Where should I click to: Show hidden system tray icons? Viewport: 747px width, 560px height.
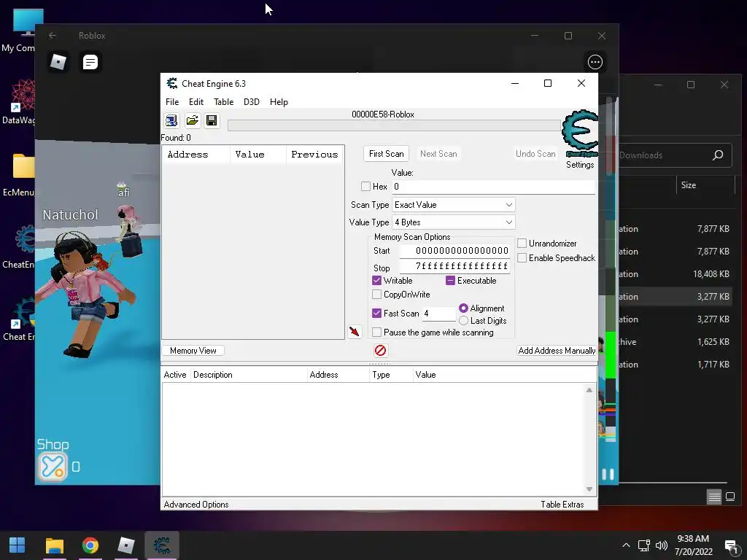tap(626, 545)
